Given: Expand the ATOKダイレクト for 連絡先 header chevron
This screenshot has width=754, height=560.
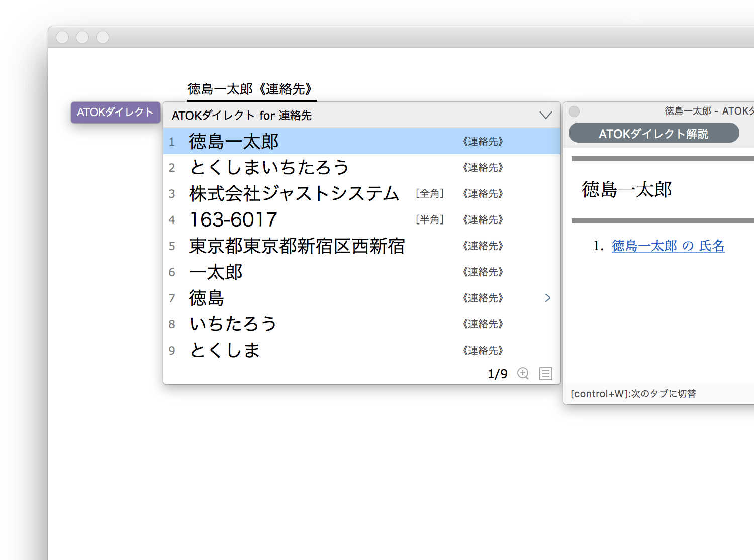Looking at the screenshot, I should [546, 115].
